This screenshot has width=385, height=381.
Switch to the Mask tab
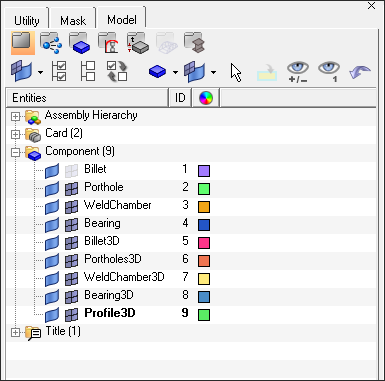[73, 21]
